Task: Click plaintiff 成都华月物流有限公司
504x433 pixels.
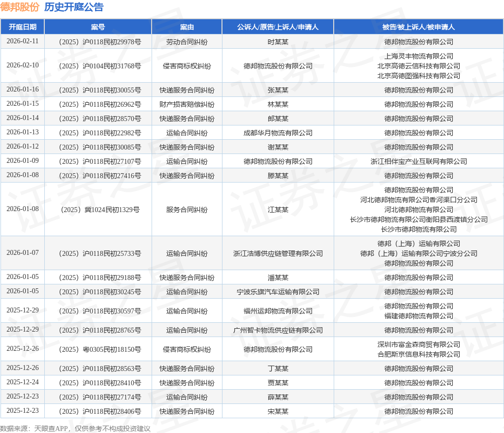Action: (278, 133)
